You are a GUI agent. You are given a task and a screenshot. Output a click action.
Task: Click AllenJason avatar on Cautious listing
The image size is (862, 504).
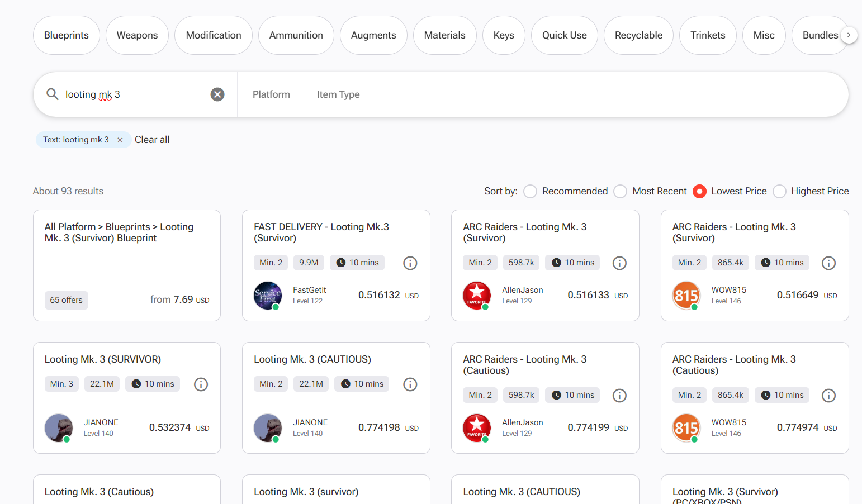coord(477,428)
